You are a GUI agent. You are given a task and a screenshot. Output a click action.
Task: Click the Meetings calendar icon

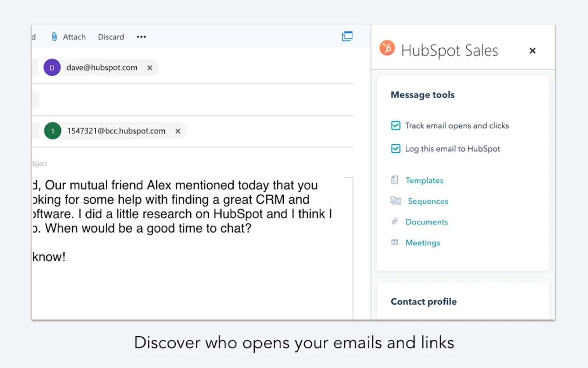point(395,242)
